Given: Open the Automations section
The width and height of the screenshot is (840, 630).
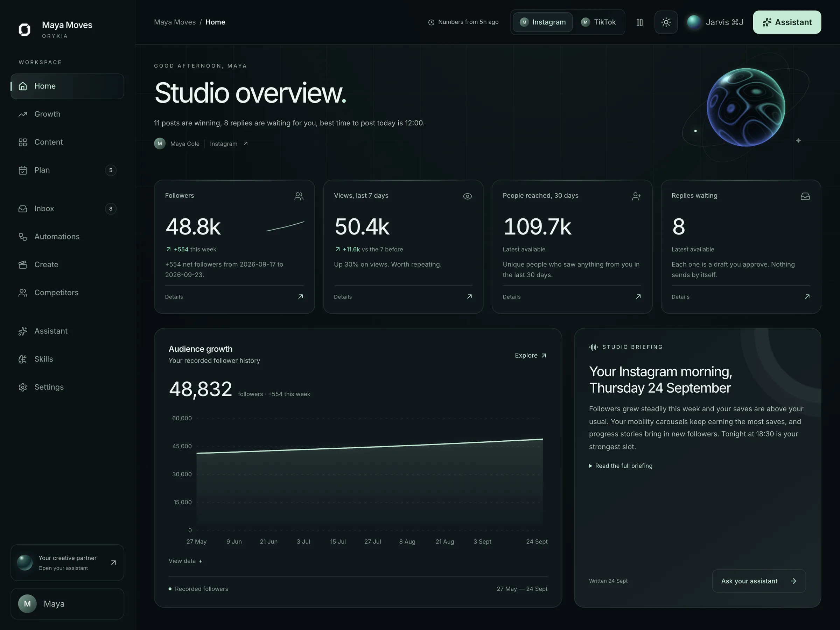Looking at the screenshot, I should [x=67, y=237].
